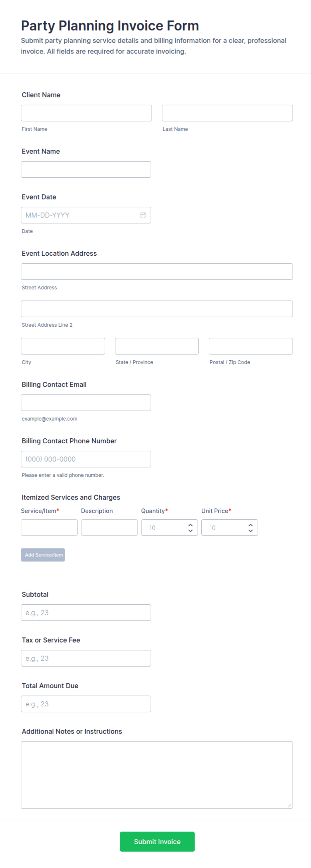Focus the State / Province field
Viewport: 311px width, 868px height.
(x=157, y=346)
